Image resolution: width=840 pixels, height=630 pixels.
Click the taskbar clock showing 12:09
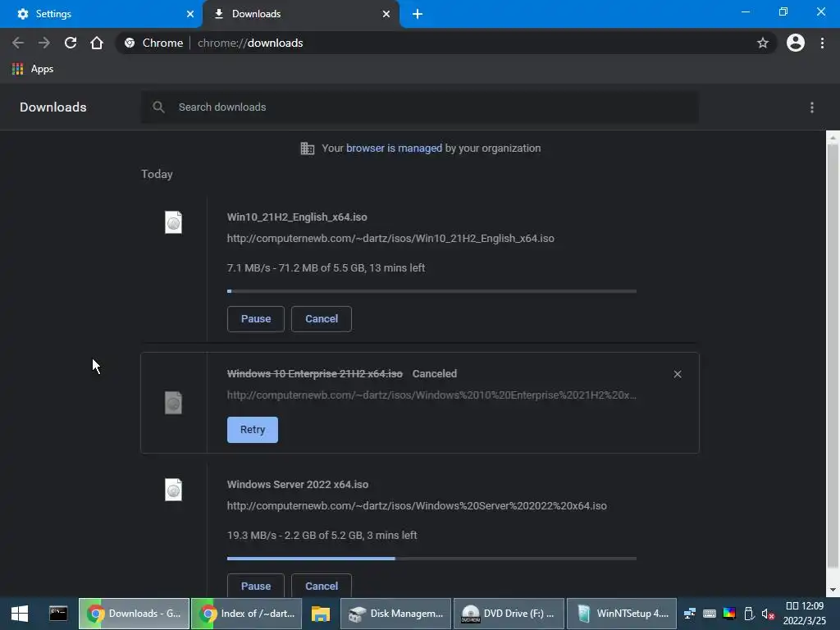click(x=804, y=614)
